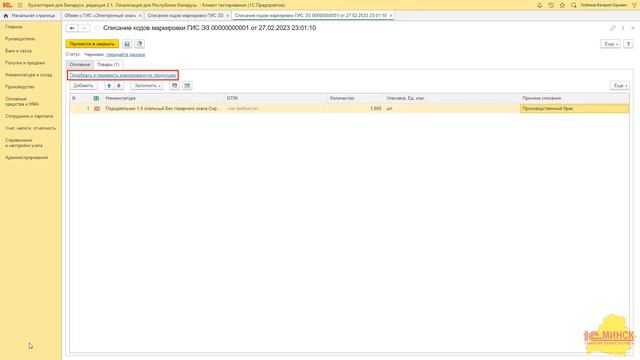
Task: Go forward with the right arrow button
Action: (x=84, y=28)
